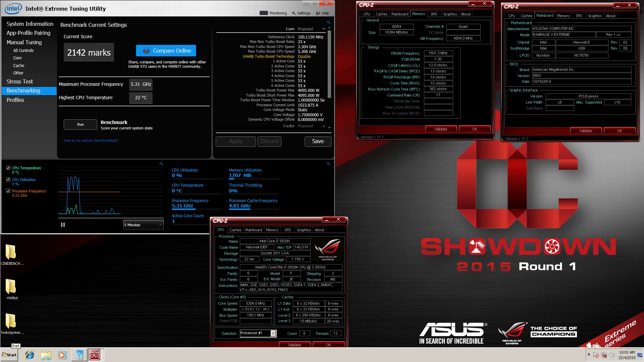Click OK in the CPU-Z Memory window
Viewport: 644px width, 362px height.
click(475, 129)
